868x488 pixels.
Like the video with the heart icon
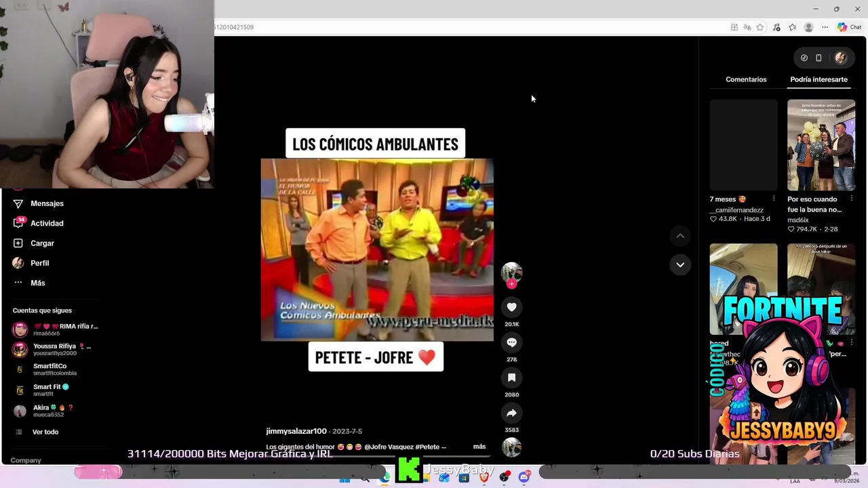(512, 307)
